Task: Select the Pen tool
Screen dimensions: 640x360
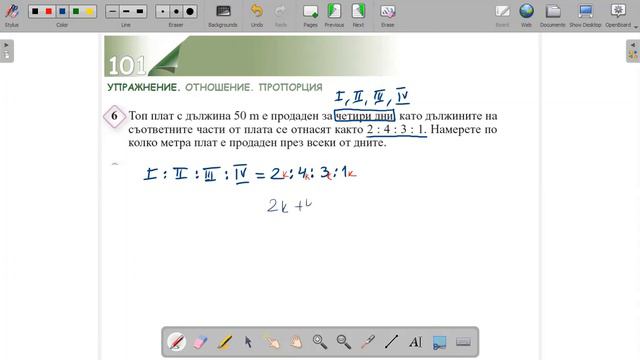Action: (176, 342)
